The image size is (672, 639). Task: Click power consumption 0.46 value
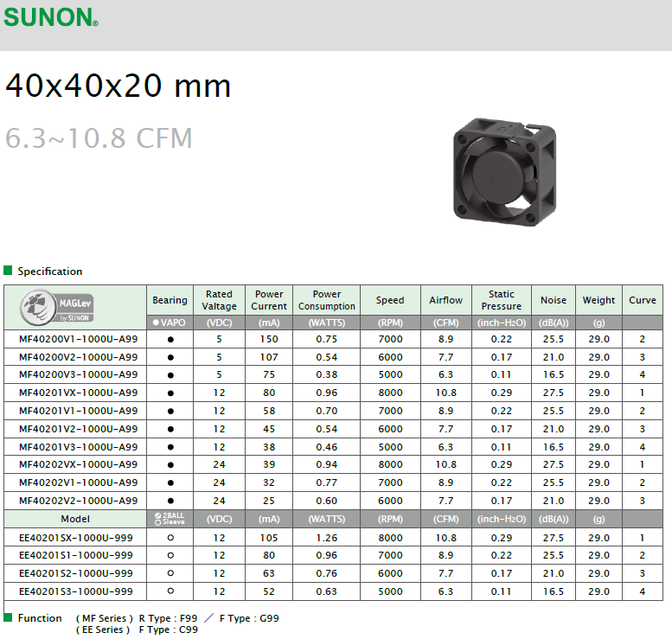point(327,447)
